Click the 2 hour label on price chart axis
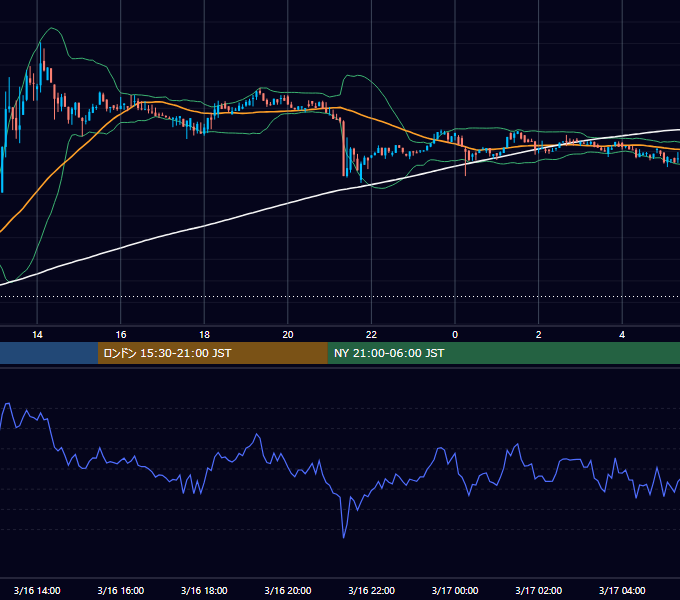Screen dimensions: 680x600 click(539, 335)
